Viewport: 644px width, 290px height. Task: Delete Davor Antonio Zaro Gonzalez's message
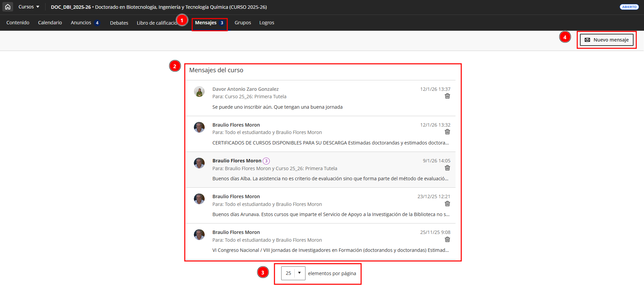pyautogui.click(x=447, y=96)
